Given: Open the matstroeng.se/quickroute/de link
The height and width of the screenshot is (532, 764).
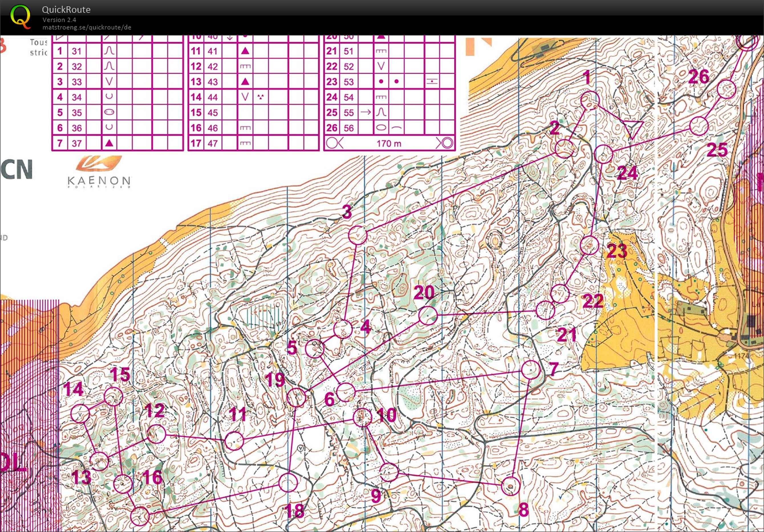Looking at the screenshot, I should [86, 27].
